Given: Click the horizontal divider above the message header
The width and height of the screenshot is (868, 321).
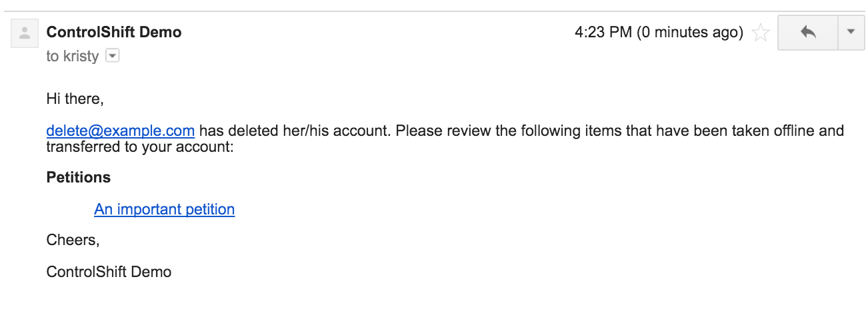Looking at the screenshot, I should pos(434,11).
